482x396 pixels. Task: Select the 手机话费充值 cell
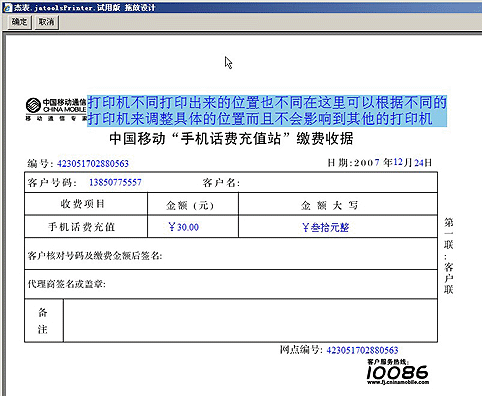click(86, 227)
